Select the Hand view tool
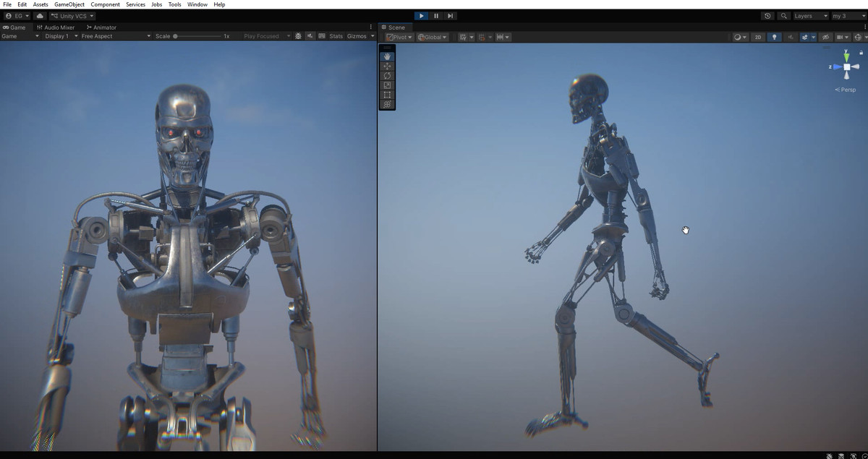The height and width of the screenshot is (459, 868). (387, 56)
